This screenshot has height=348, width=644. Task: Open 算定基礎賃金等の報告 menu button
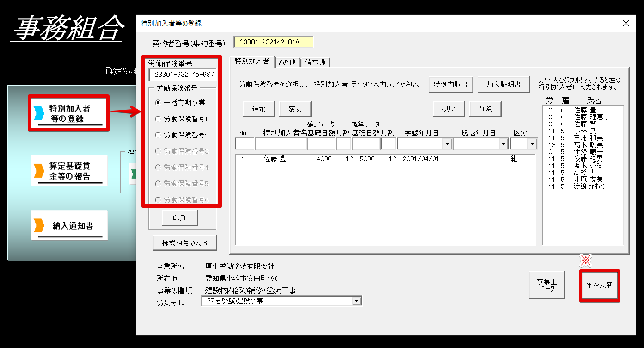(x=69, y=171)
